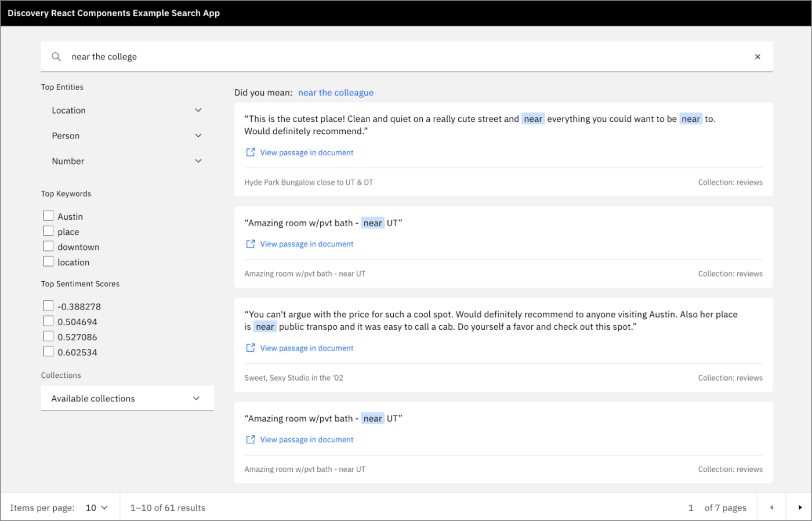Expand the Person entity facet
Image resolution: width=812 pixels, height=521 pixels.
(127, 136)
